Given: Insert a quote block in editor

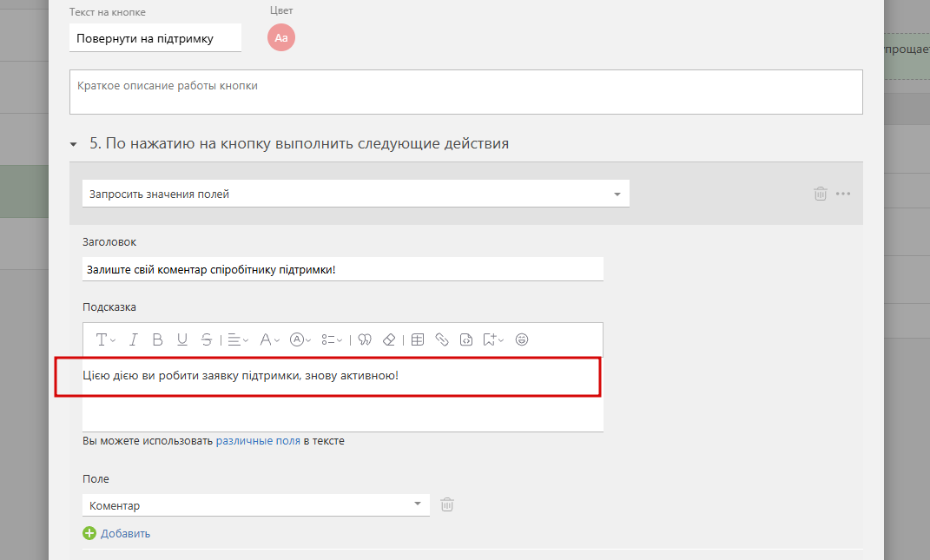Looking at the screenshot, I should (x=365, y=339).
